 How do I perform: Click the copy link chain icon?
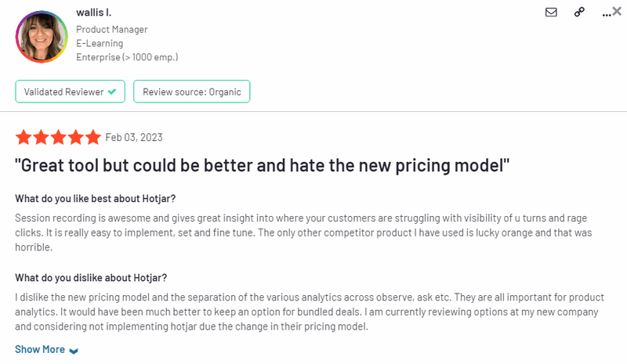(x=579, y=13)
